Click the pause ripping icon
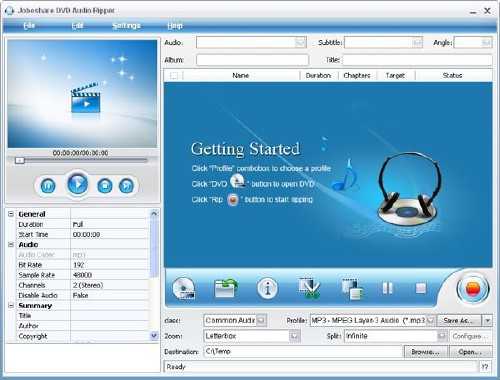 pos(387,288)
